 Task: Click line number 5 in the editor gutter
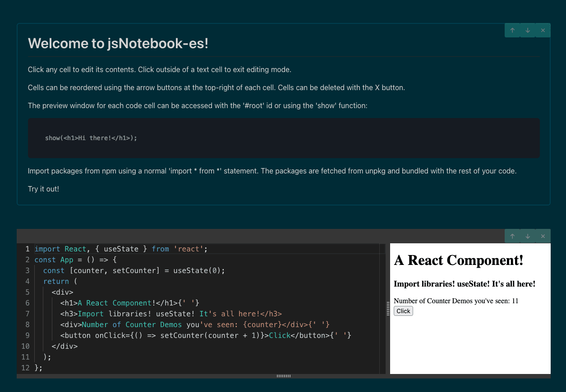(x=28, y=292)
